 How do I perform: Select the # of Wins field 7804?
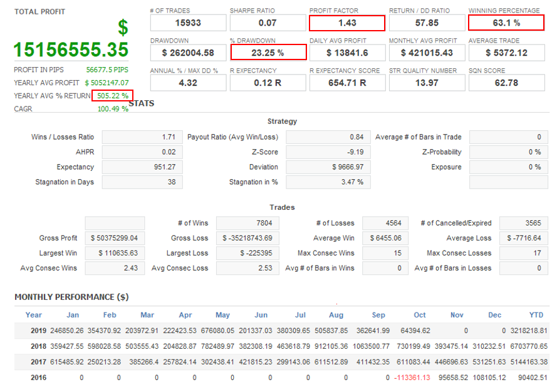[247, 223]
